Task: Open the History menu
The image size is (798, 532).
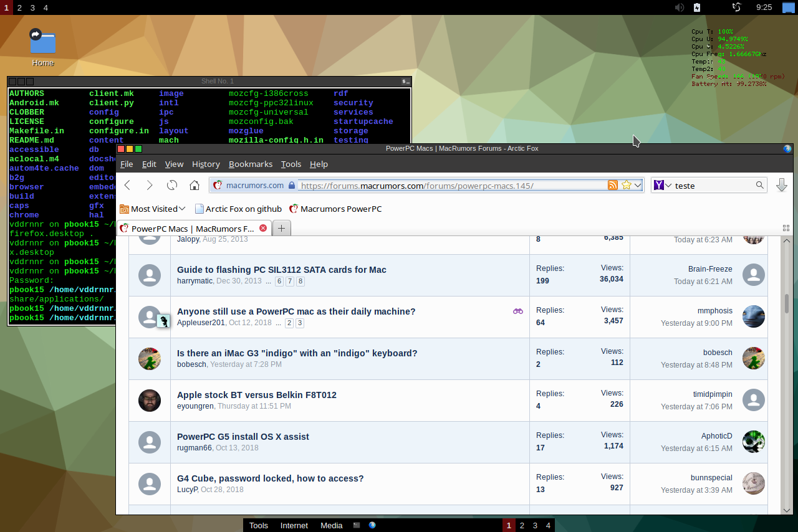Action: click(206, 164)
